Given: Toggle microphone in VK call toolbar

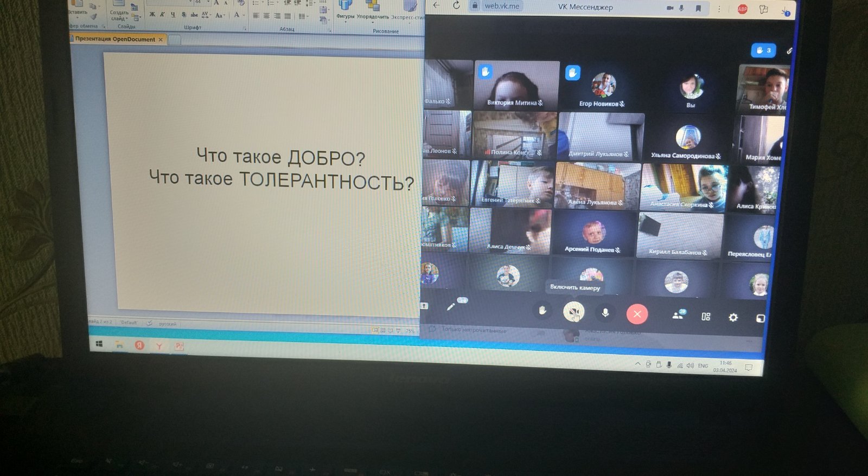Looking at the screenshot, I should pyautogui.click(x=605, y=313).
